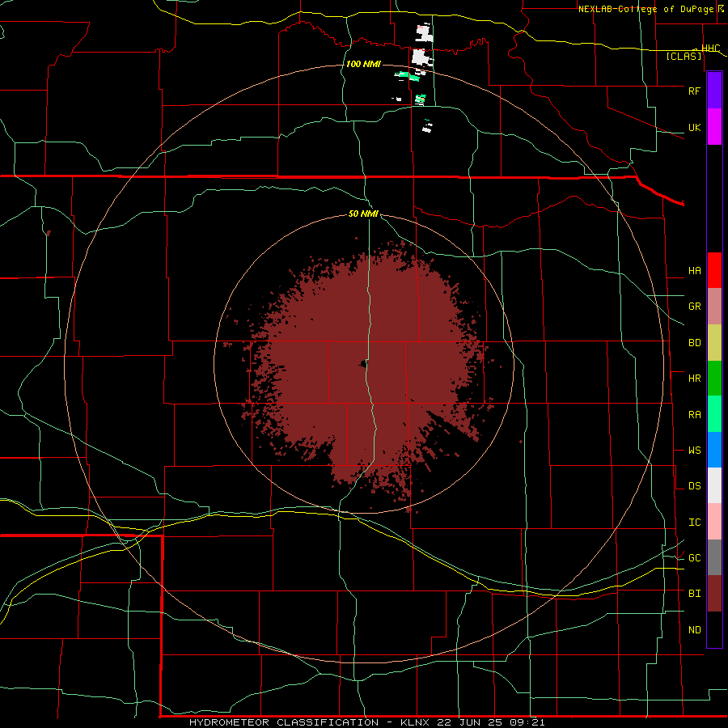The width and height of the screenshot is (728, 728).
Task: Click the WS legend label
Action: pyautogui.click(x=694, y=451)
